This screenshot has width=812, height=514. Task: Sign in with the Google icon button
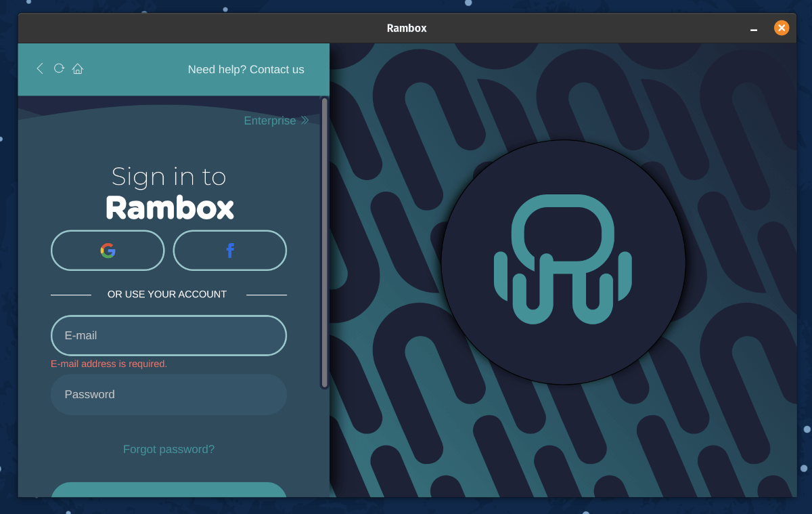click(108, 251)
